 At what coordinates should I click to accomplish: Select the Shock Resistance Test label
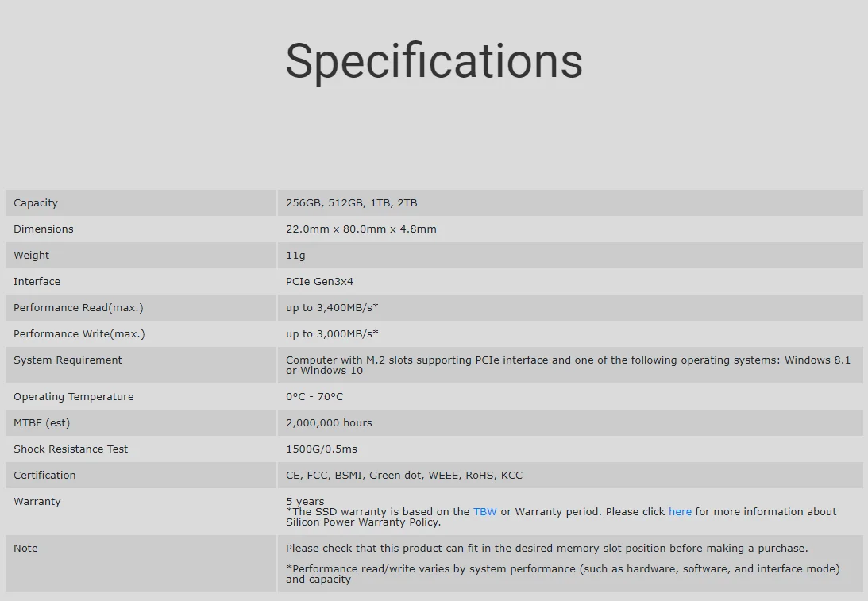[x=71, y=449]
